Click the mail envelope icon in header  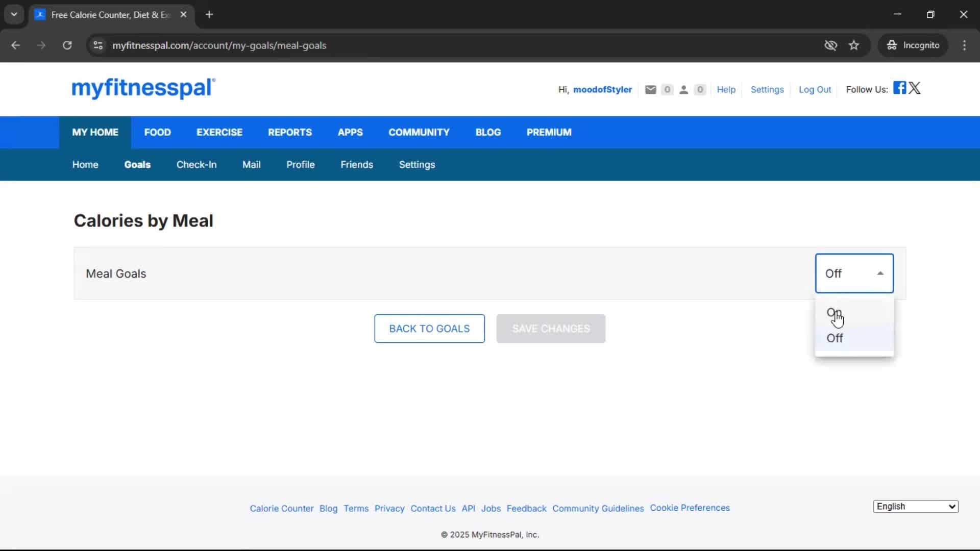pyautogui.click(x=650, y=90)
